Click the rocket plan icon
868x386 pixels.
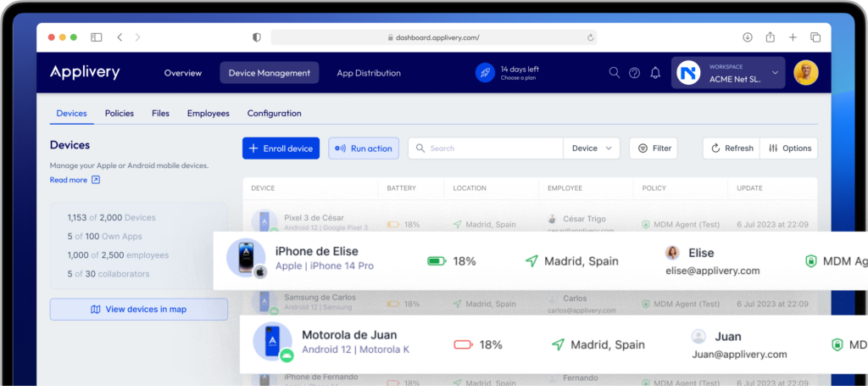[x=485, y=73]
